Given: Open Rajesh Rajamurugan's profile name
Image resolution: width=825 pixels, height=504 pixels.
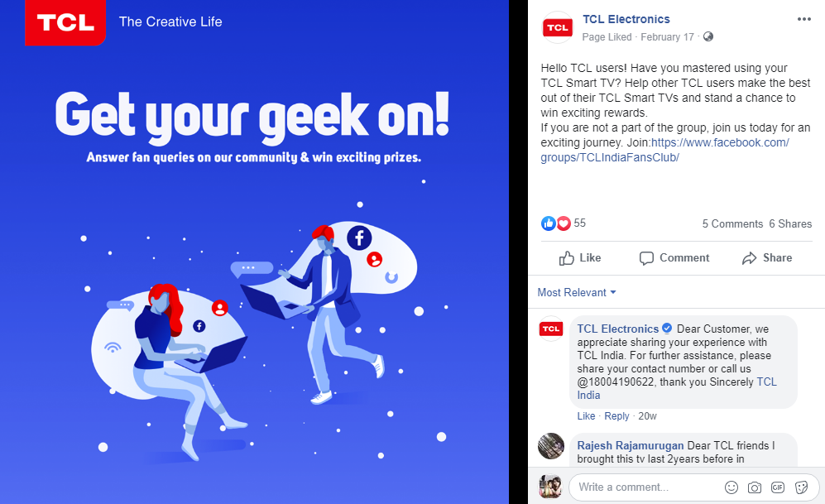Looking at the screenshot, I should [631, 445].
